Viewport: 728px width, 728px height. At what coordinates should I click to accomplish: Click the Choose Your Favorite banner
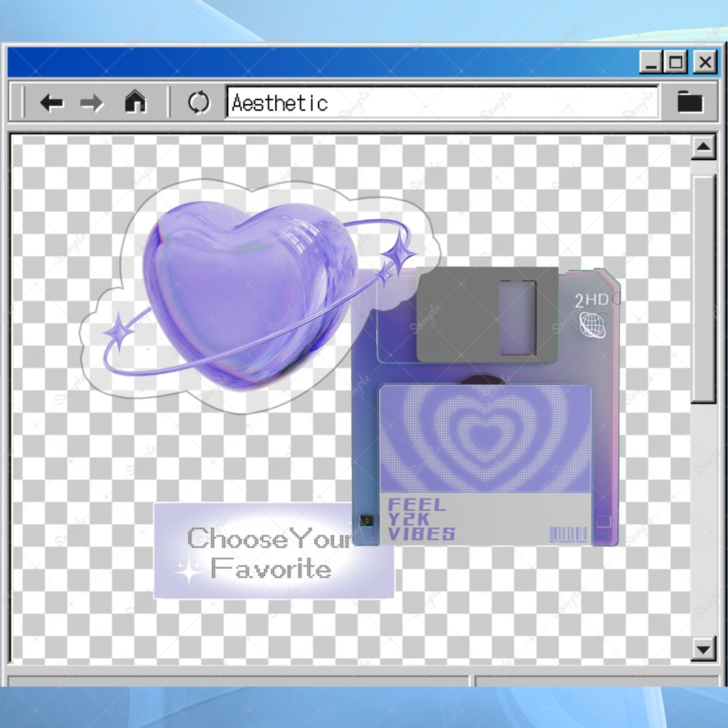coord(274,551)
